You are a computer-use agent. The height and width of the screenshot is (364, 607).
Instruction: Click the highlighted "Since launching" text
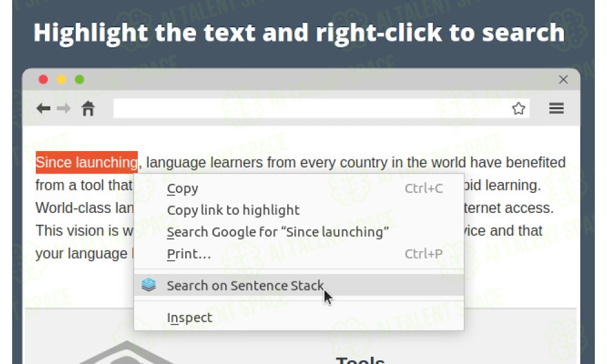tap(87, 163)
